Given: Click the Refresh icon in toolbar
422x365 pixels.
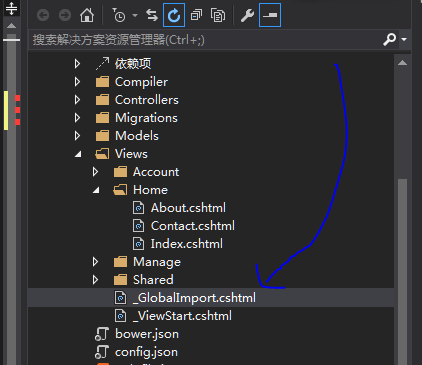Looking at the screenshot, I should (174, 15).
